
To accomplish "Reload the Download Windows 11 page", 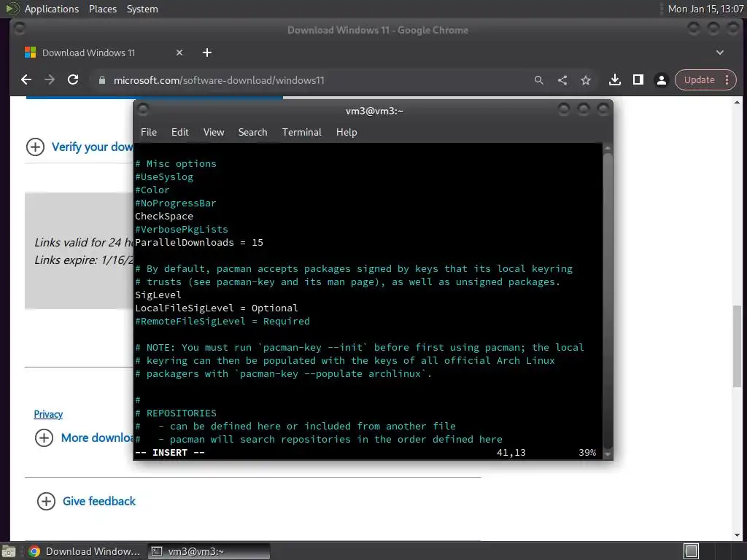I will [x=73, y=80].
